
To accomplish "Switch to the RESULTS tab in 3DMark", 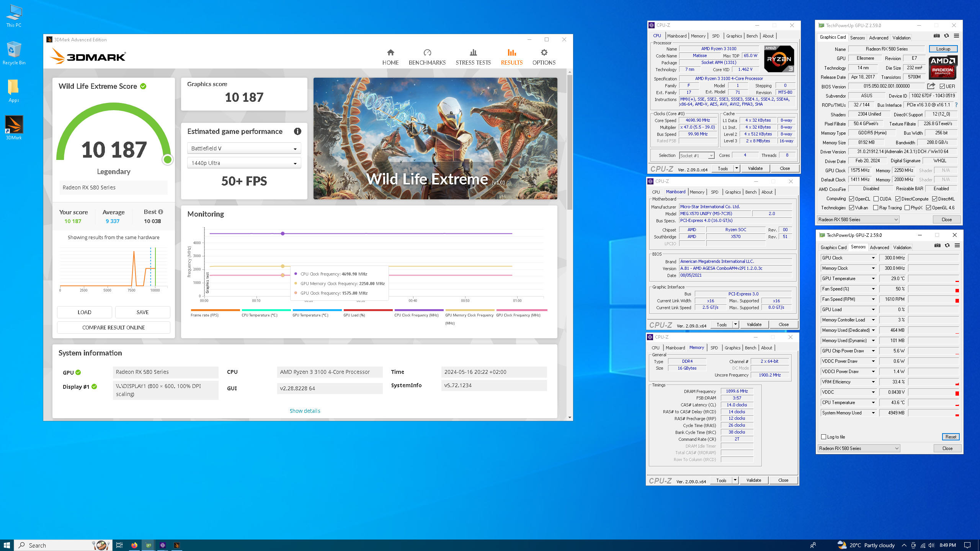I will click(x=512, y=57).
